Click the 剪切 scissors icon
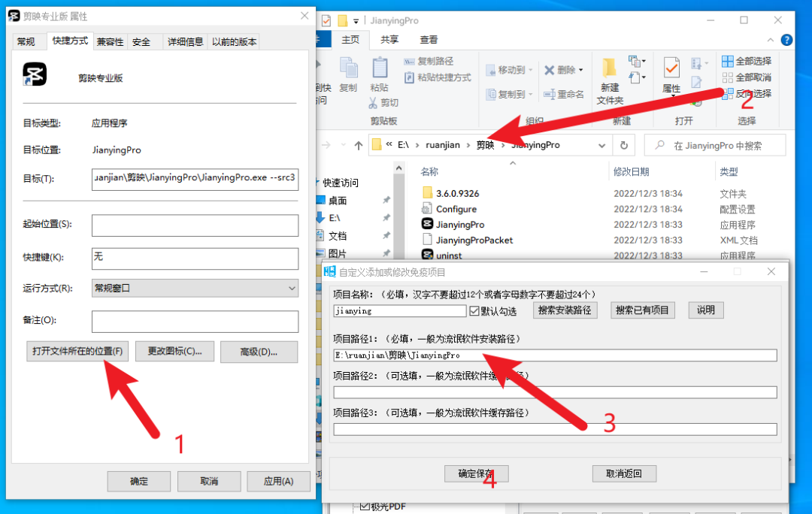Viewport: 812px width, 514px height. point(373,103)
